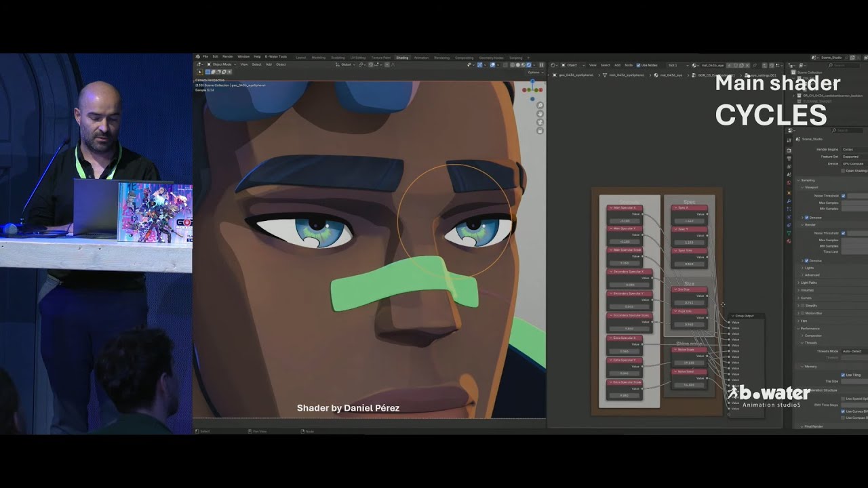Toggle the Use Tiling checkbox

pyautogui.click(x=843, y=375)
